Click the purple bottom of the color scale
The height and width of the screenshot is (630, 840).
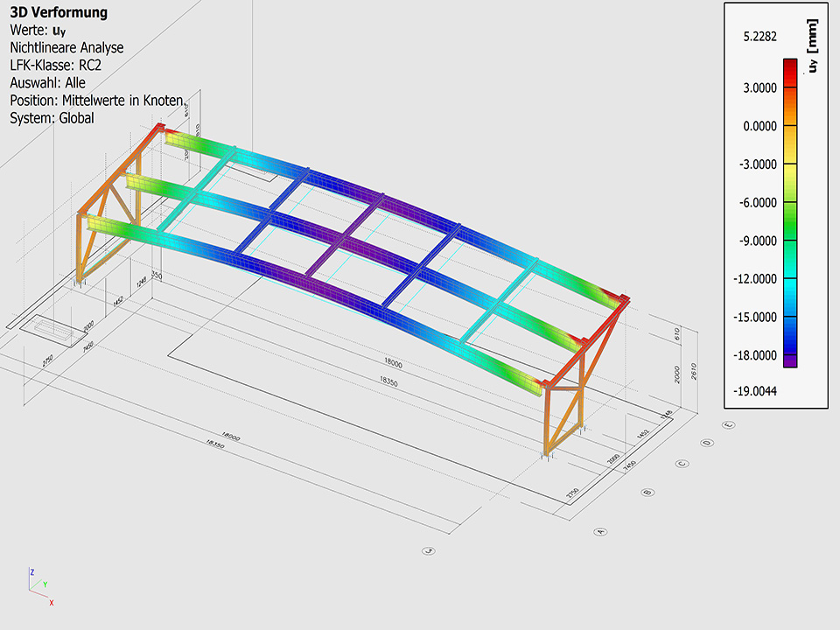(x=789, y=360)
